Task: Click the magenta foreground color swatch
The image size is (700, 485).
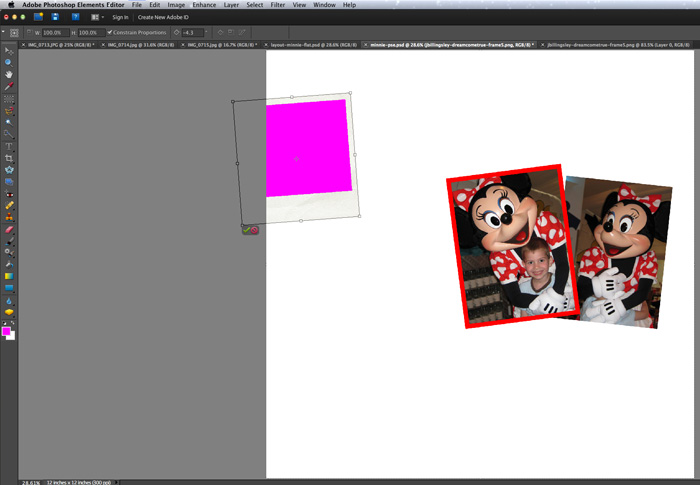Action: point(5,330)
